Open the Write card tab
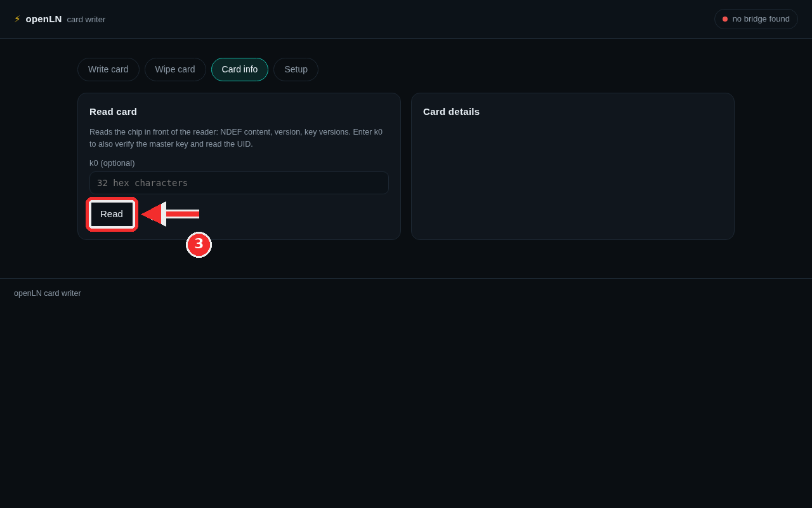This screenshot has height=508, width=812. tap(108, 69)
